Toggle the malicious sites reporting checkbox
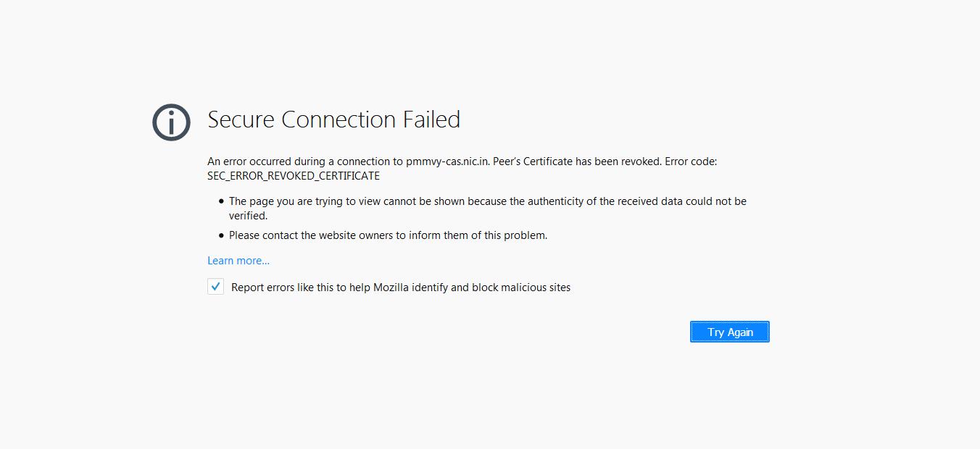The image size is (980, 449). coord(215,287)
